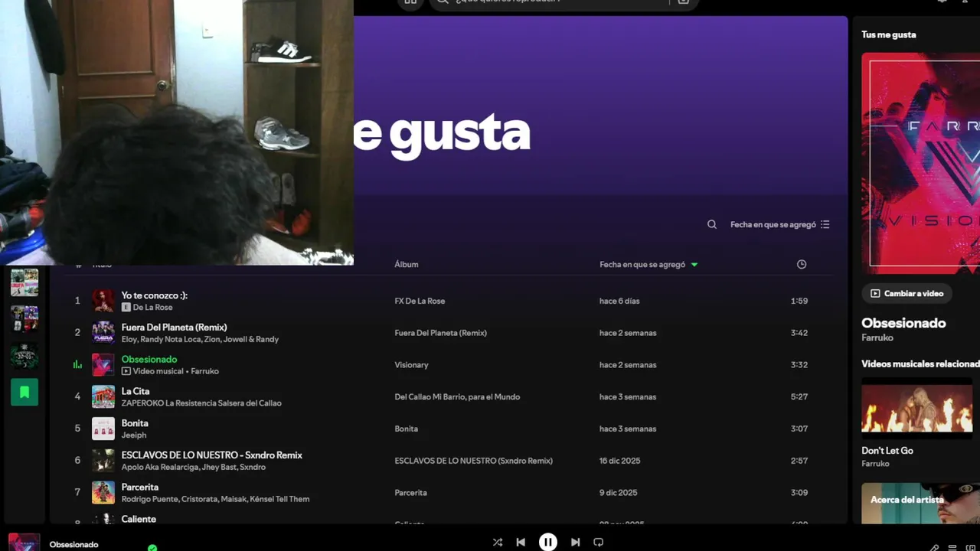
Task: Open the Visionary album art in the right panel
Action: point(920,163)
